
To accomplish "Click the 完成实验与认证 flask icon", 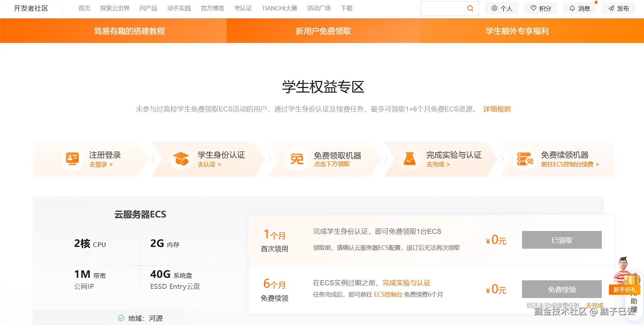I will coord(410,159).
